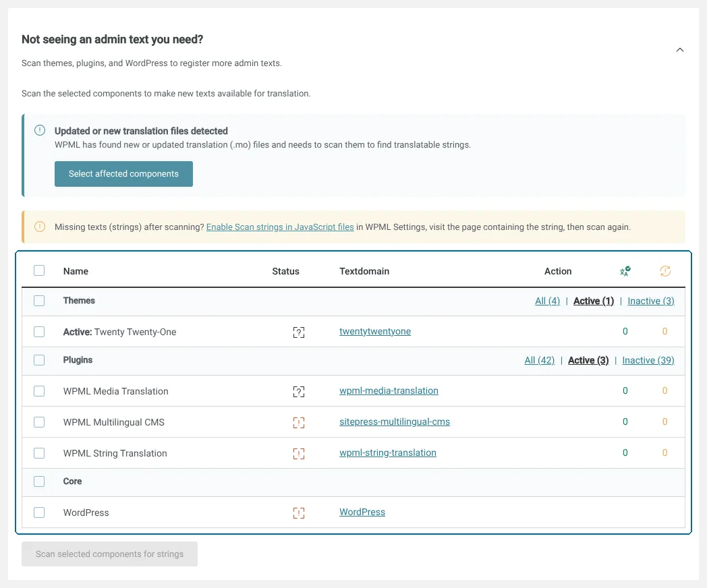Click status icon for WPML String Translation
The image size is (707, 588).
click(x=298, y=454)
